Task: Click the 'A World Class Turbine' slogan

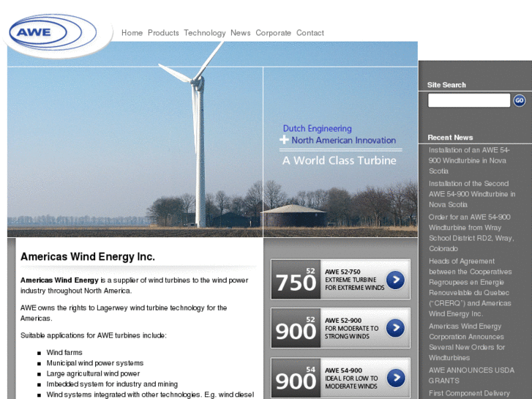Action: 340,160
